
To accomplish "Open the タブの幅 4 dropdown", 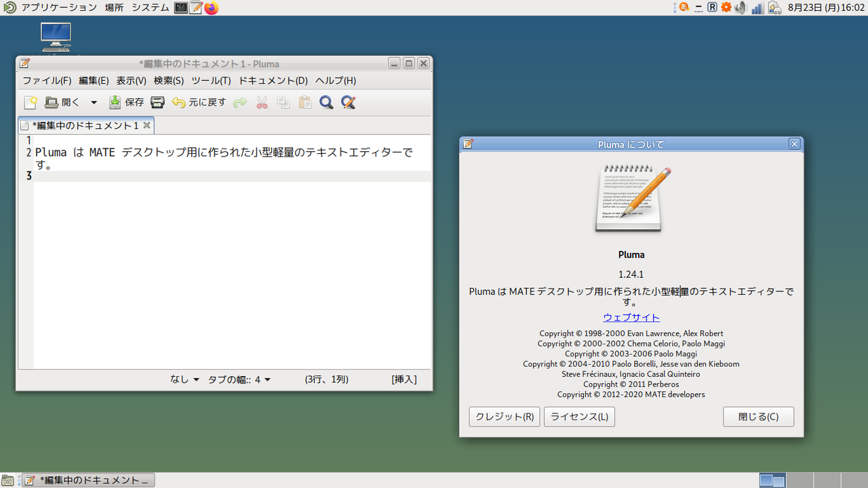I will [239, 380].
